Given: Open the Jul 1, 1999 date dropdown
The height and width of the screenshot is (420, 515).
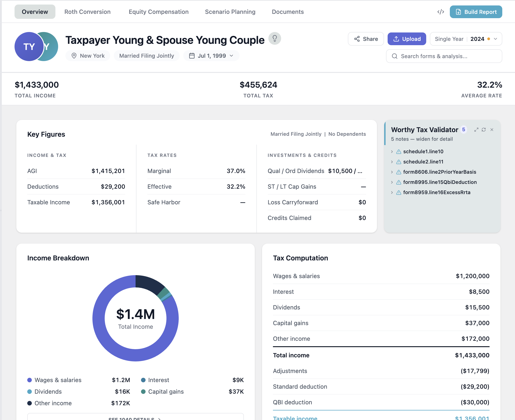Looking at the screenshot, I should (231, 56).
